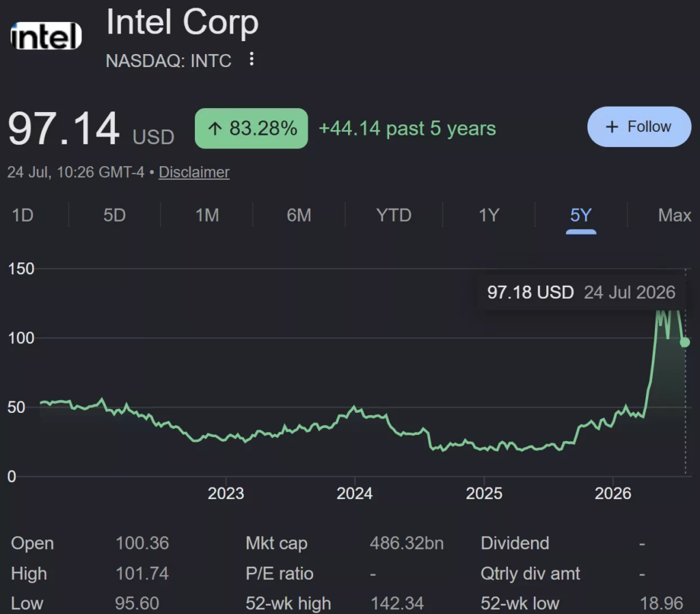Click the Mkt cap label
Viewport: 700px width, 614px height.
click(276, 544)
